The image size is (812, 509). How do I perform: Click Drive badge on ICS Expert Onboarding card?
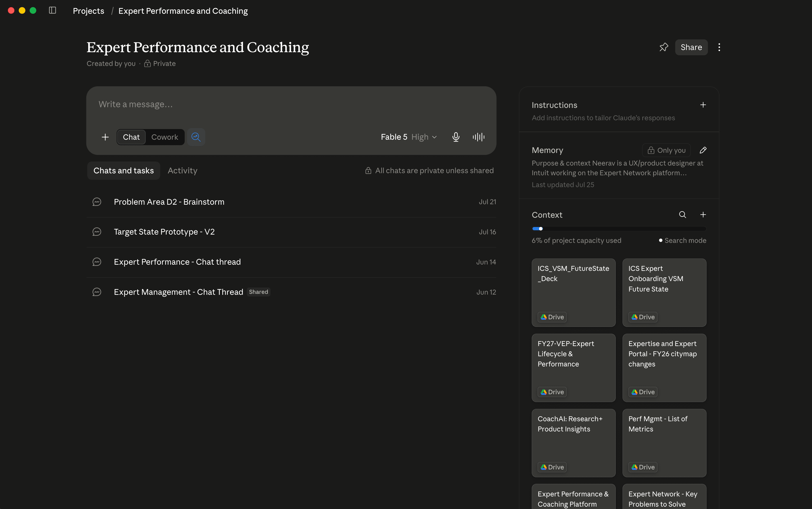(643, 317)
